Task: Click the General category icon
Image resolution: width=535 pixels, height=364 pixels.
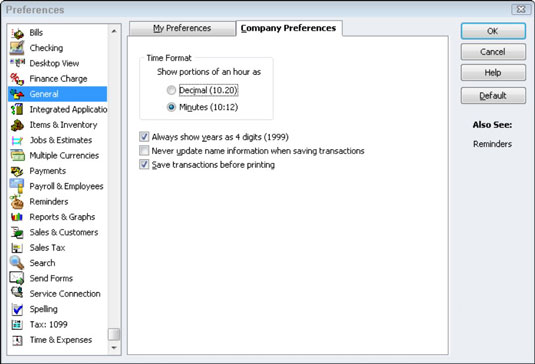Action: (17, 94)
